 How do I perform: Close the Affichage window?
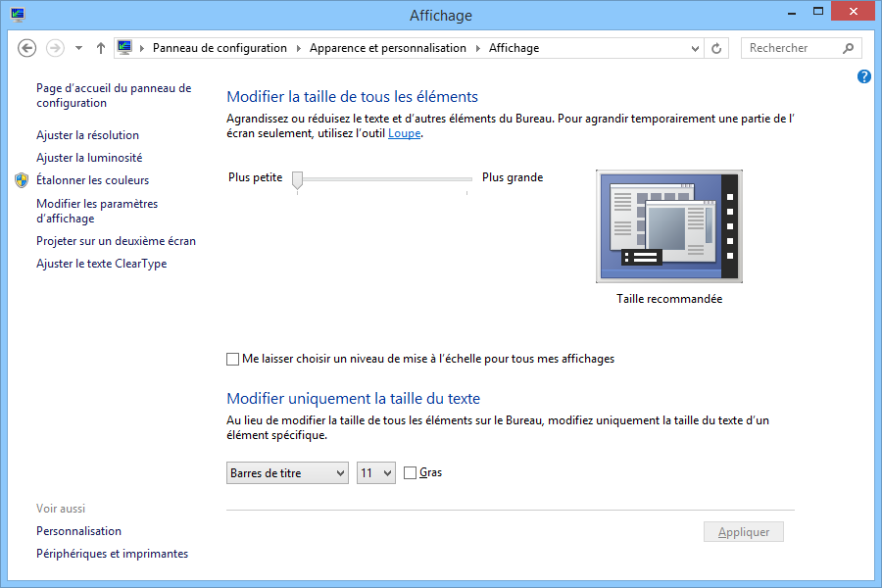tap(854, 11)
